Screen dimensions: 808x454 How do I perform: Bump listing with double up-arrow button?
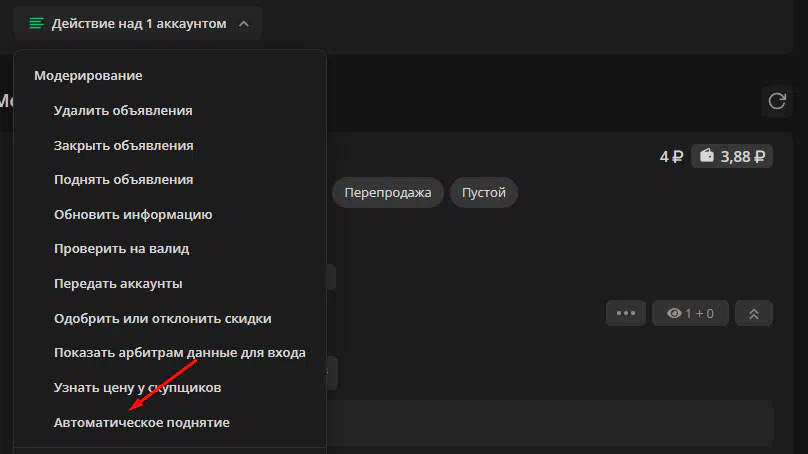tap(753, 313)
